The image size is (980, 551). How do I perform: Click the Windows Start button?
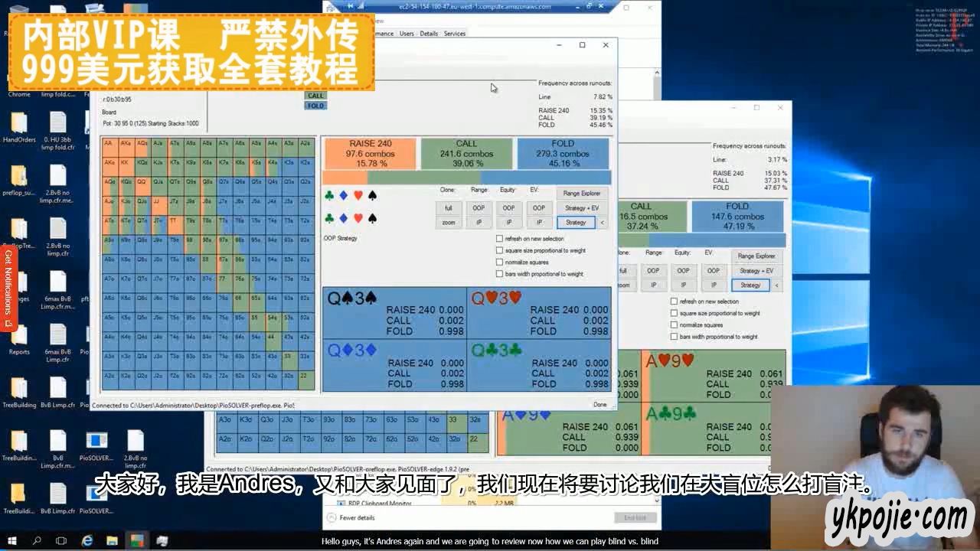pyautogui.click(x=12, y=540)
